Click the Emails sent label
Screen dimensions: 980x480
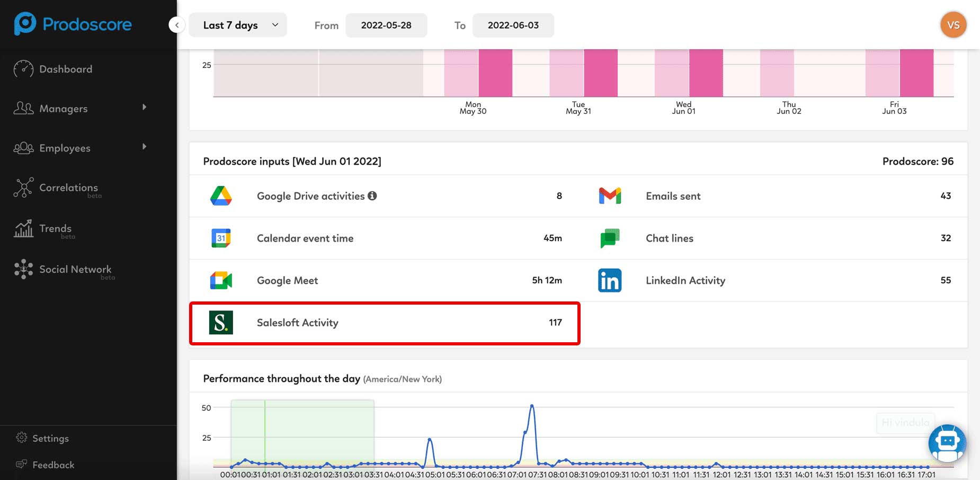tap(673, 196)
